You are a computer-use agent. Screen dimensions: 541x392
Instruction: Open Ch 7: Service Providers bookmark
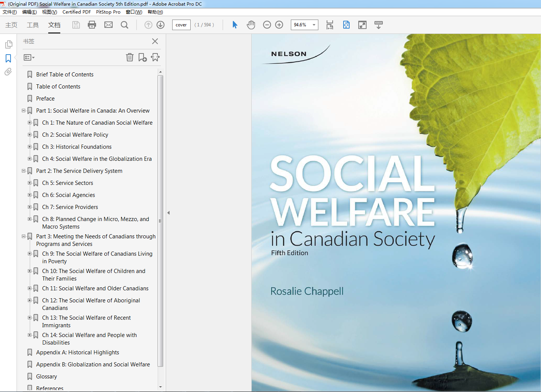[x=70, y=207]
